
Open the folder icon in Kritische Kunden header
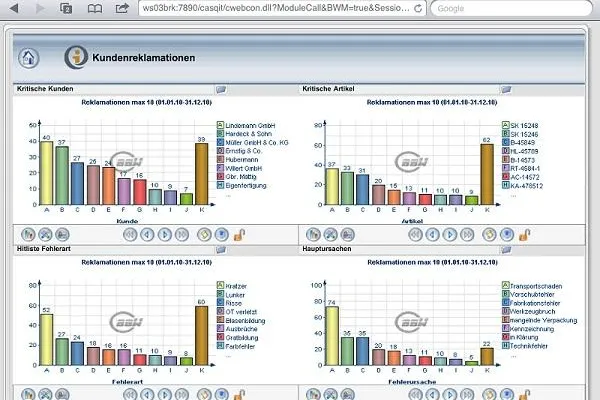coord(221,90)
